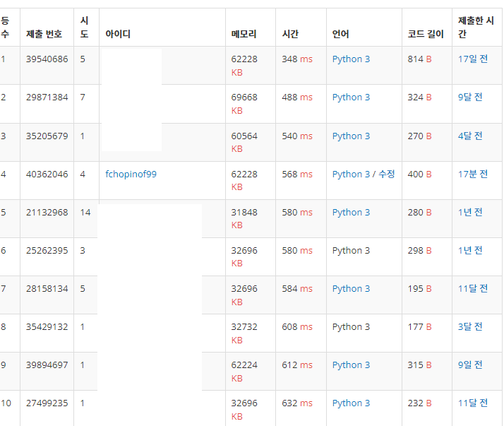
Task: Open Python 3 link in submission 39894697 row
Action: 351,365
